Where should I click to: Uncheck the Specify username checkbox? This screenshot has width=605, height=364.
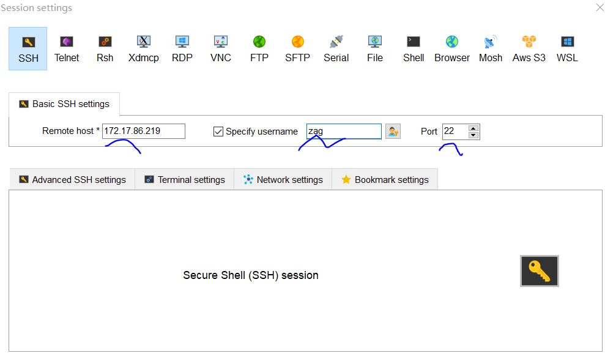pos(218,131)
